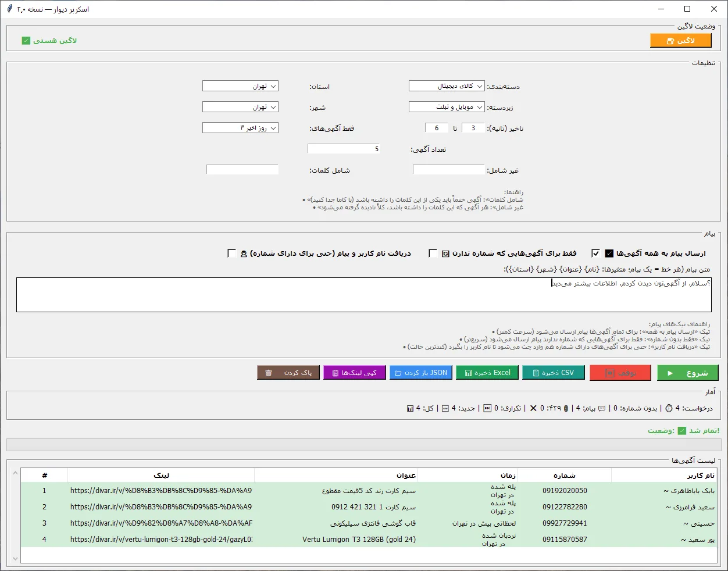Click the title قاب گوشی فانتزی سیلیکونی
This screenshot has height=571, width=728.
pos(373,523)
